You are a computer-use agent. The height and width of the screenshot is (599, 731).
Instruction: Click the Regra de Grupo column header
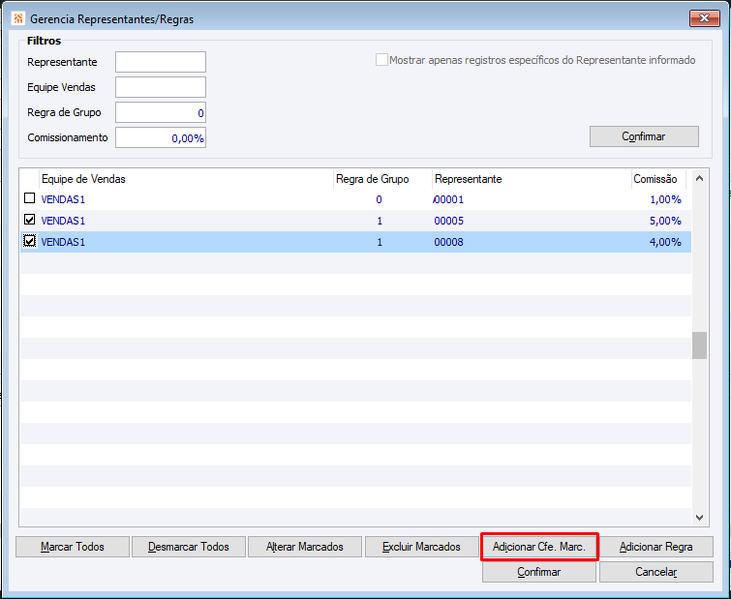(383, 179)
